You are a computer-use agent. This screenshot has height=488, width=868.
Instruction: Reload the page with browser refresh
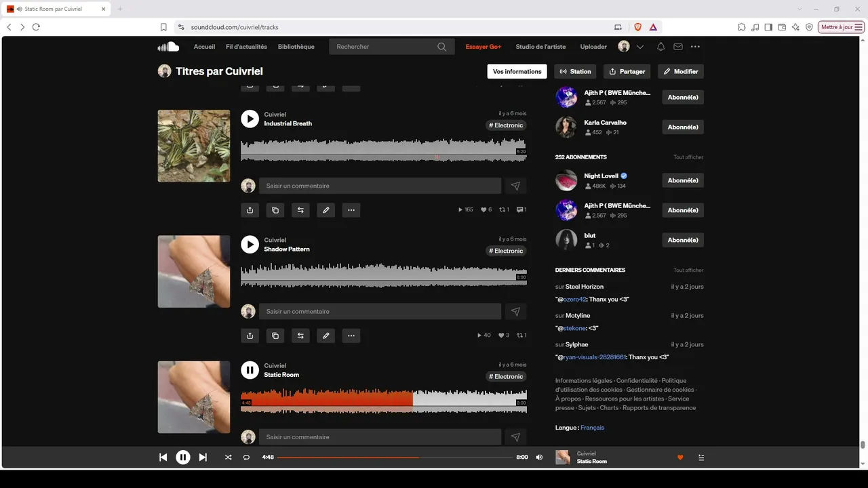coord(36,27)
